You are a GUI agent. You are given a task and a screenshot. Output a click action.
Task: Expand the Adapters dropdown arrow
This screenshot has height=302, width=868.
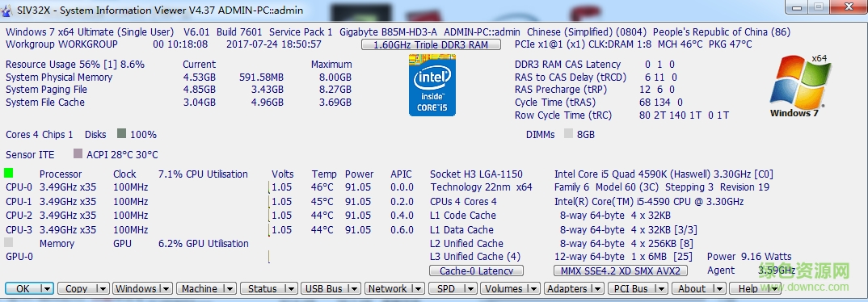pos(597,288)
